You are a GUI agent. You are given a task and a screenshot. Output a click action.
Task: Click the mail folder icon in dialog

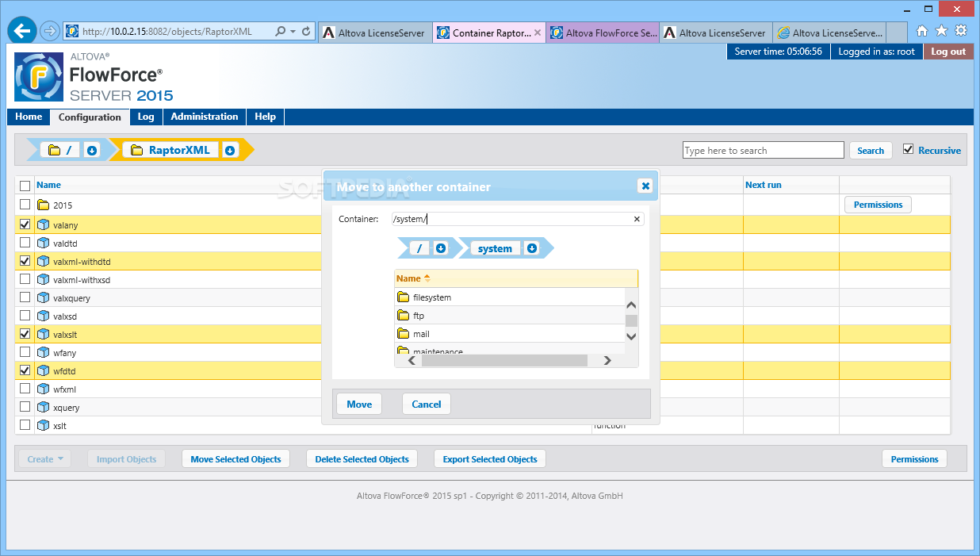(403, 334)
